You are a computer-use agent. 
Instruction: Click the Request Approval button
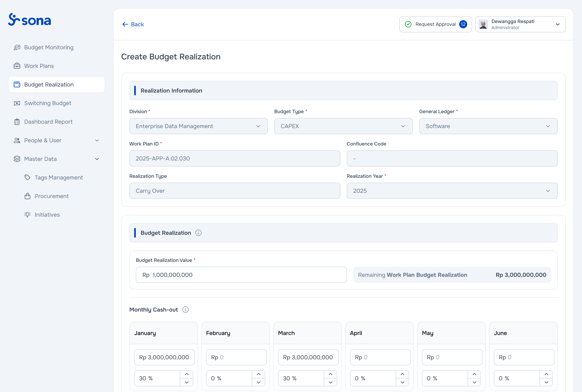[x=435, y=24]
